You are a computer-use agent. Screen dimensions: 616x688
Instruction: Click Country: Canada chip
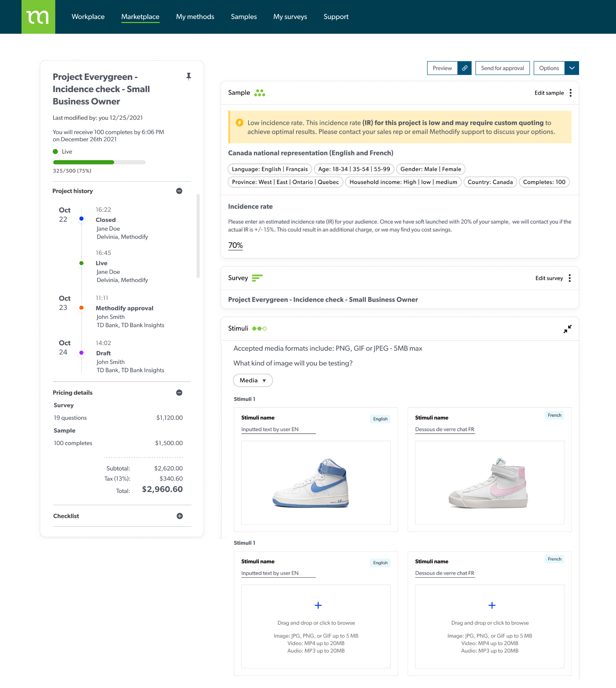click(490, 182)
